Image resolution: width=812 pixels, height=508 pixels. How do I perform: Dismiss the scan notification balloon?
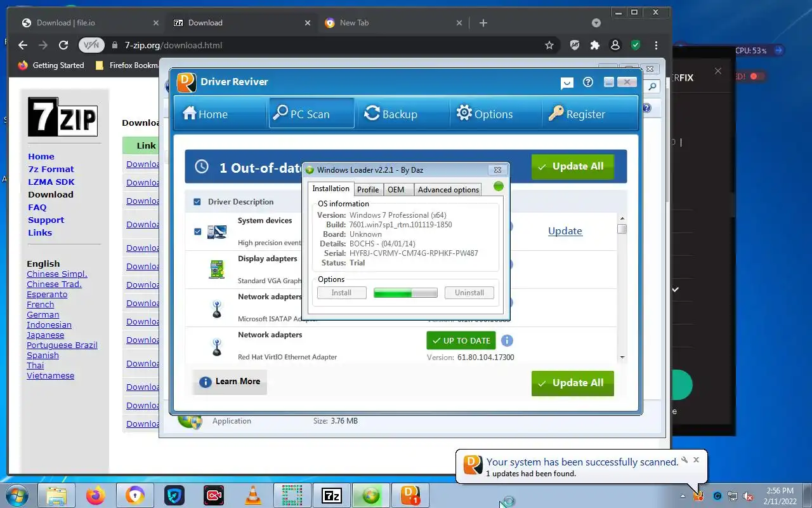tap(696, 460)
